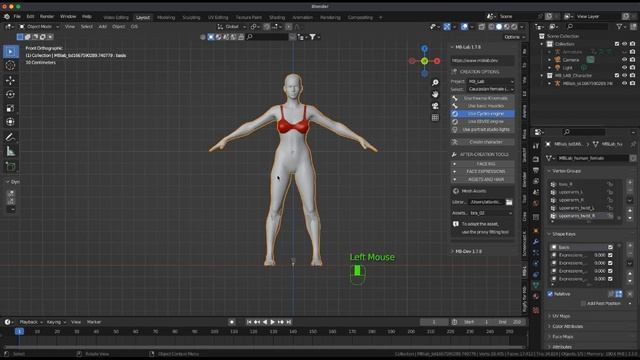The image size is (640, 360).
Task: Toggle visibility eye of Light in outliner
Action: pyautogui.click(x=624, y=67)
